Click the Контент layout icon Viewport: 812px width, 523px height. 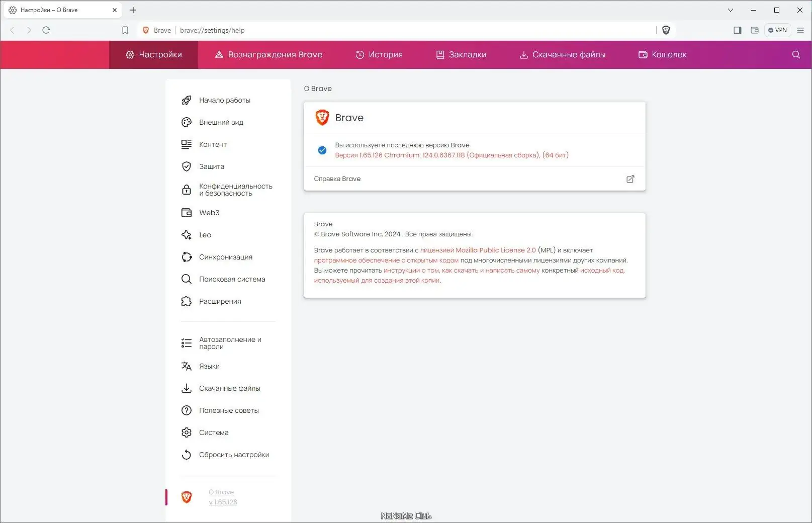[x=187, y=144]
